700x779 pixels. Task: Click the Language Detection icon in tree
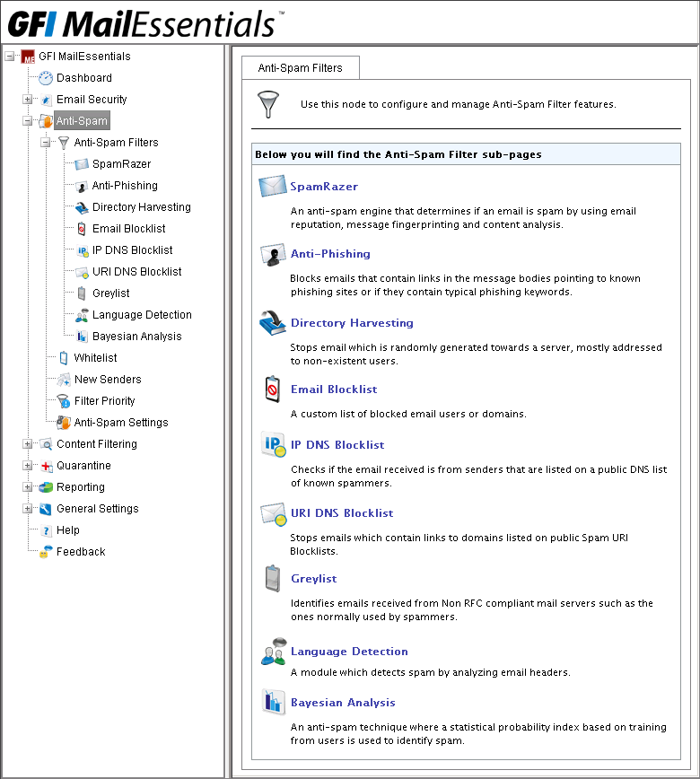point(82,316)
